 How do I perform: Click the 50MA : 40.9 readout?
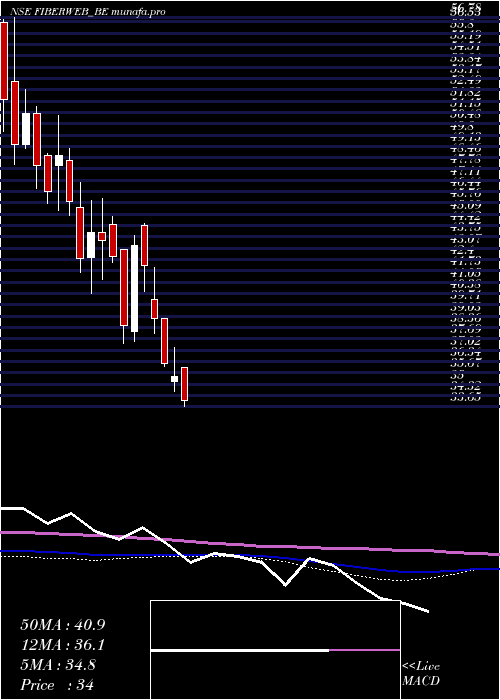tap(62, 625)
